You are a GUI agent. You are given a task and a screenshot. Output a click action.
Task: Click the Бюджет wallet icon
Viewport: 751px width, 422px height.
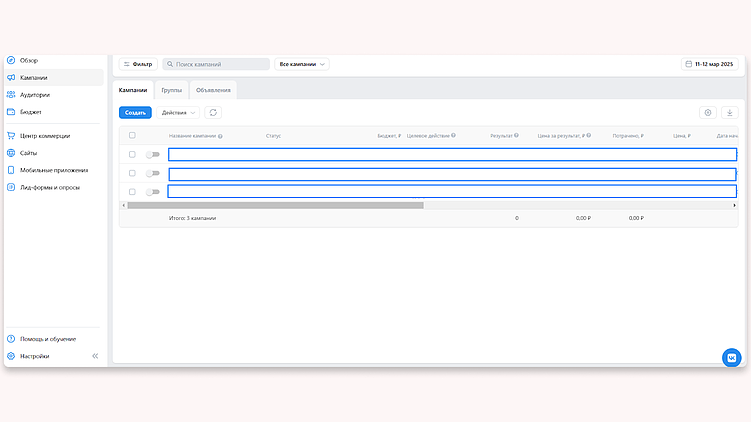point(11,112)
